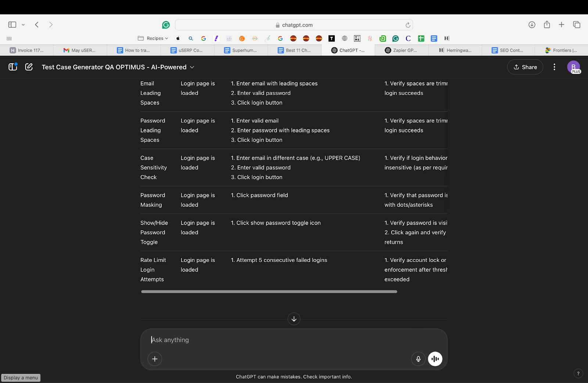This screenshot has height=383, width=588.
Task: Toggle the Safari sidebar button
Action: point(12,25)
